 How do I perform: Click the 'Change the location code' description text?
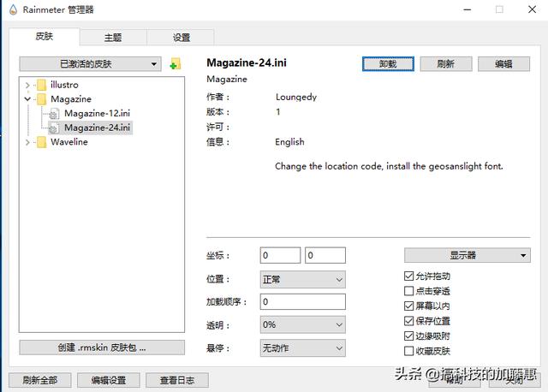(389, 166)
